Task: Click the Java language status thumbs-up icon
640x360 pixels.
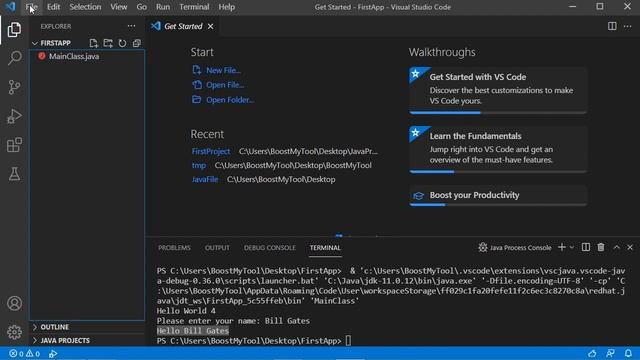Action: tap(592, 353)
